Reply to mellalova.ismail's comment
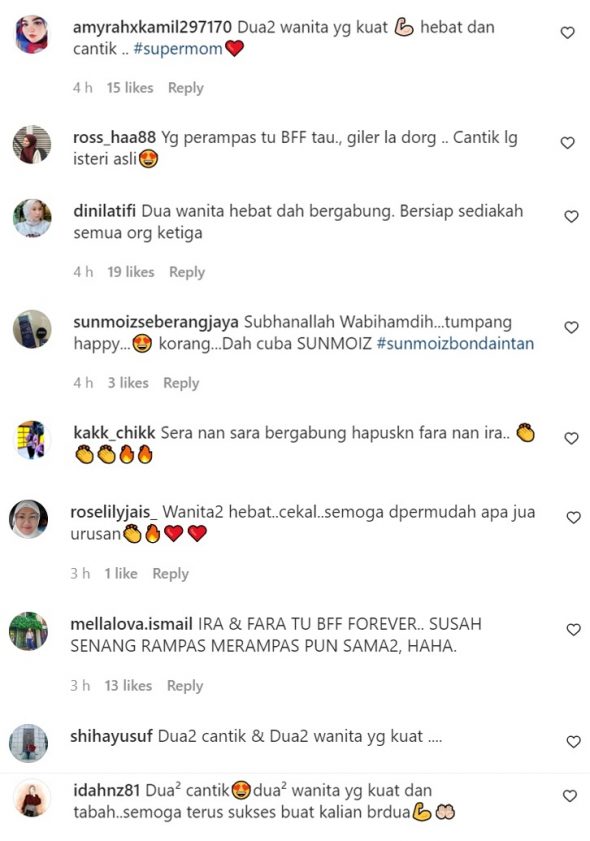The width and height of the screenshot is (590, 841). click(185, 685)
